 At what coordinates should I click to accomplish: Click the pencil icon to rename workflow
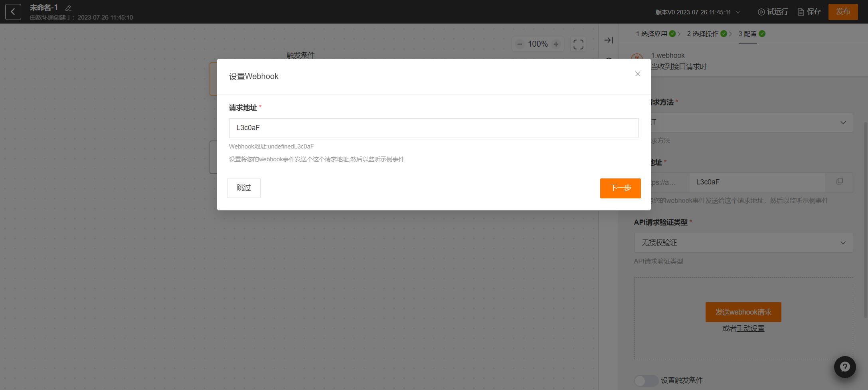pyautogui.click(x=68, y=8)
